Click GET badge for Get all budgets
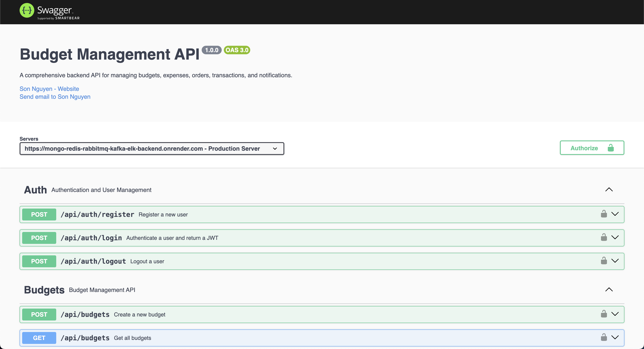This screenshot has height=349, width=644. pyautogui.click(x=39, y=338)
